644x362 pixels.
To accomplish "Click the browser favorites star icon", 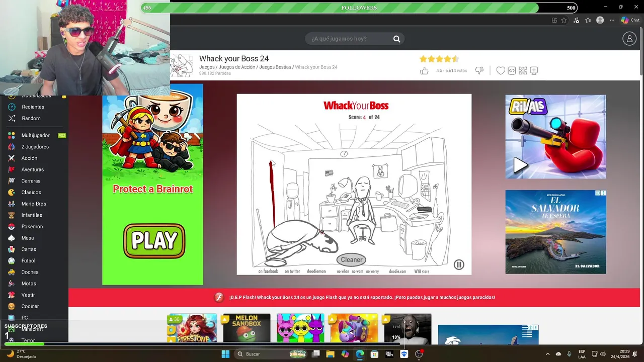I will click(564, 20).
